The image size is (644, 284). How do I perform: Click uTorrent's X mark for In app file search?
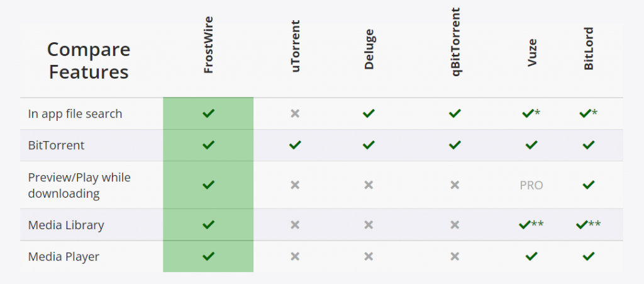[x=295, y=113]
